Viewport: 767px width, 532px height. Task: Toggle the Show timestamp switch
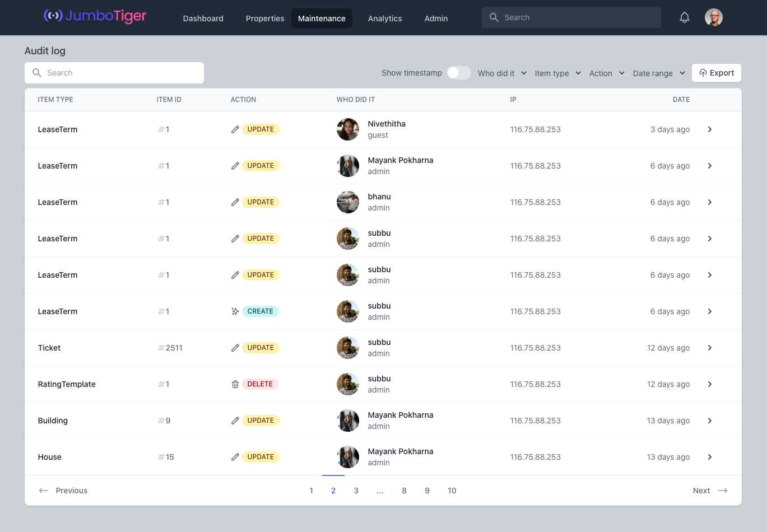coord(459,73)
